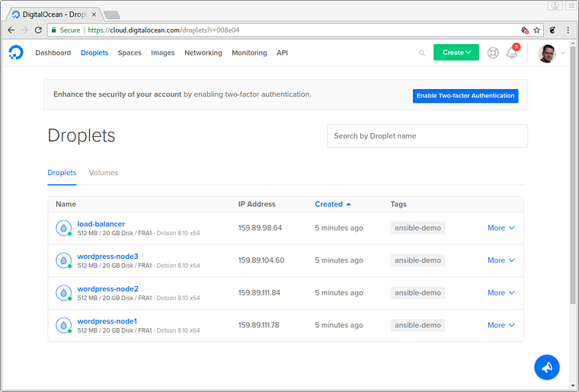Click the Name column header
This screenshot has width=579, height=392.
[x=66, y=204]
